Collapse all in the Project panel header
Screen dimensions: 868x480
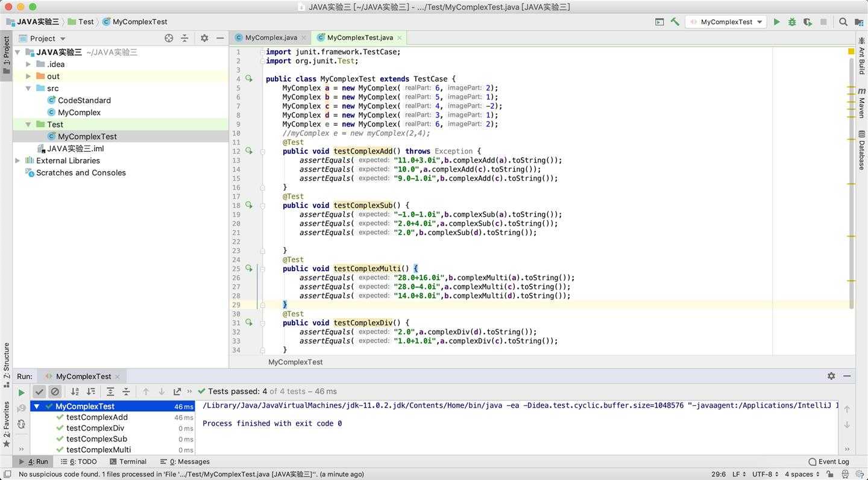pos(184,38)
